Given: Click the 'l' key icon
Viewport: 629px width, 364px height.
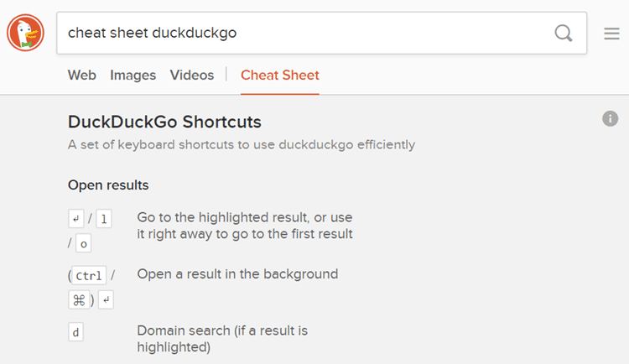Looking at the screenshot, I should pos(104,220).
